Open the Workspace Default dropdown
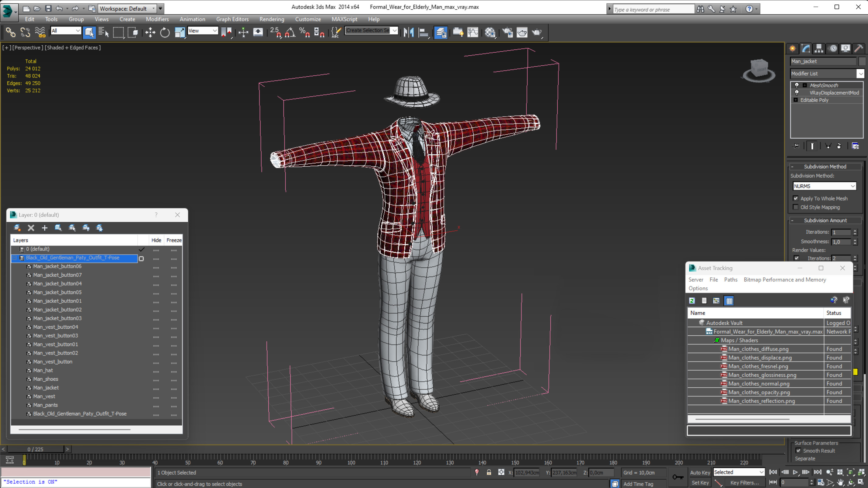 click(127, 9)
